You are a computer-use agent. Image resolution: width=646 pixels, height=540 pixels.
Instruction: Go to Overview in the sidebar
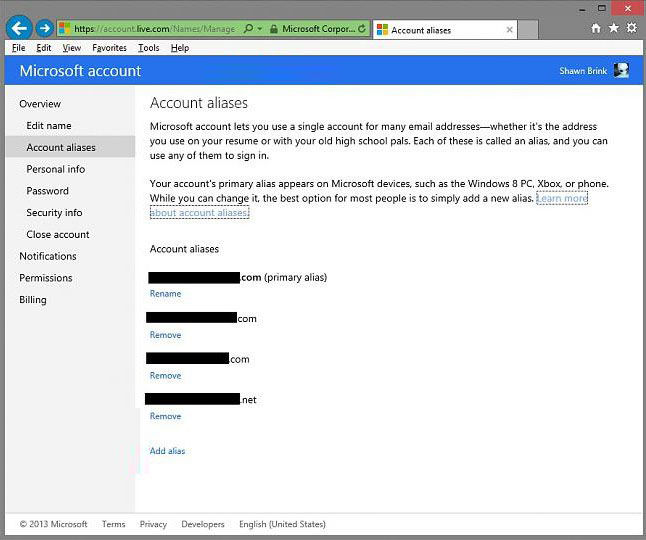pyautogui.click(x=40, y=104)
